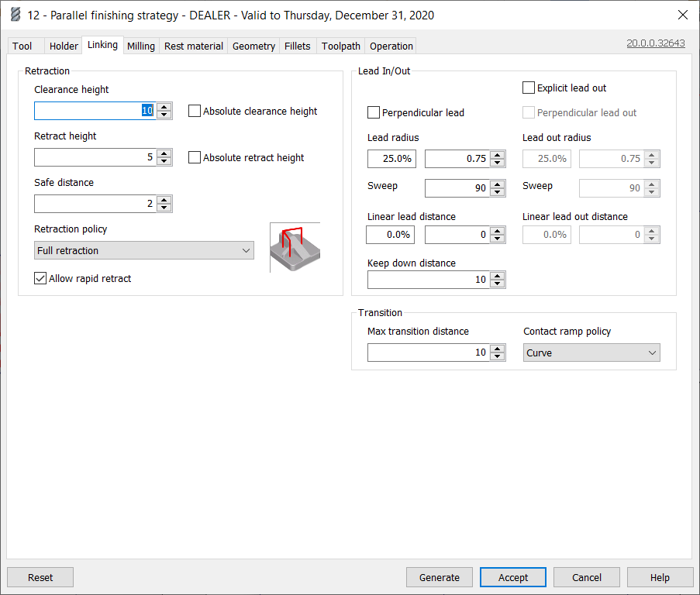Screen dimensions: 700x595
Task: Decrease Sweep angle with down arrow
Action: 498,192
